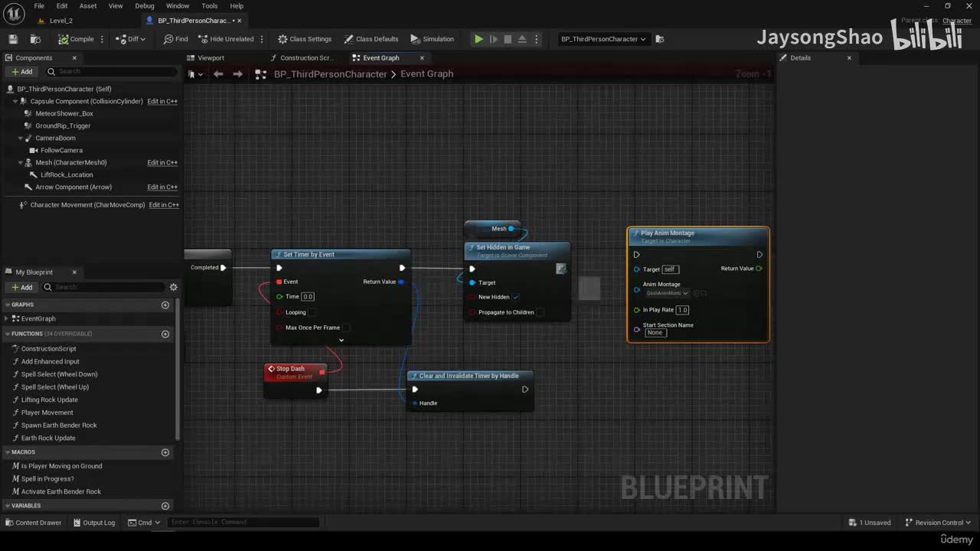
Task: Add a new component with Add button
Action: click(22, 72)
